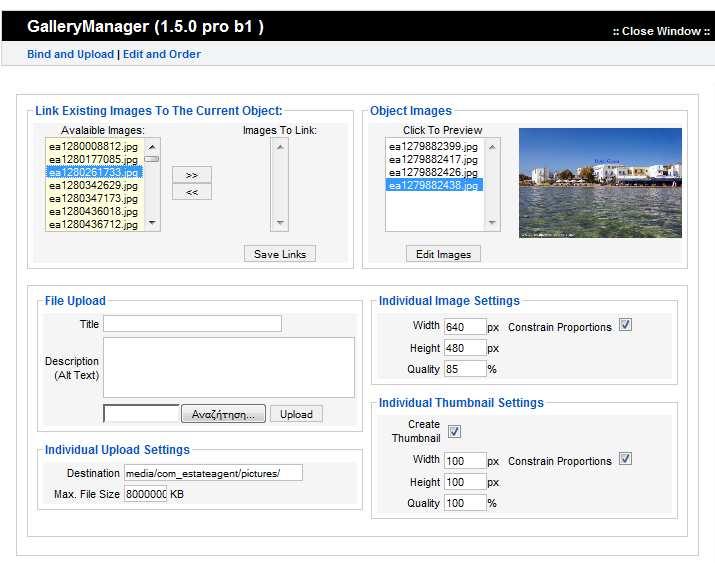Click the >> add-to-link arrow button
This screenshot has height=563, width=715.
coord(192,175)
